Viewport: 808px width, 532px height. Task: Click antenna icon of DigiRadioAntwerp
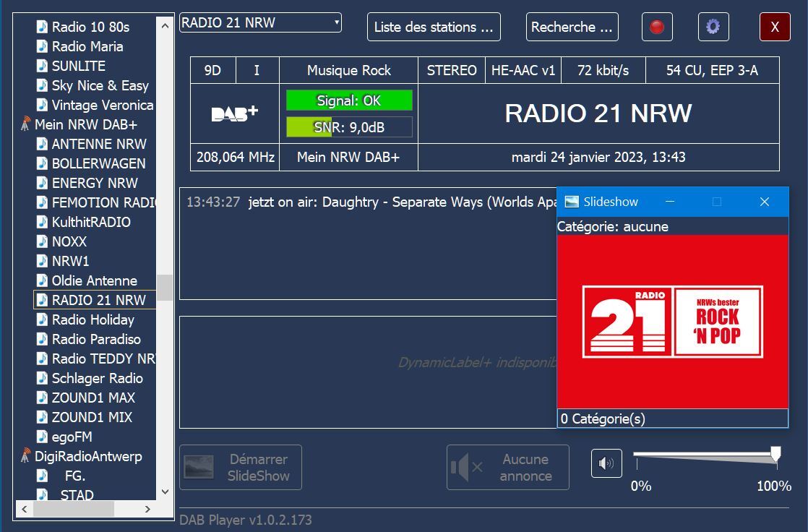pos(25,455)
